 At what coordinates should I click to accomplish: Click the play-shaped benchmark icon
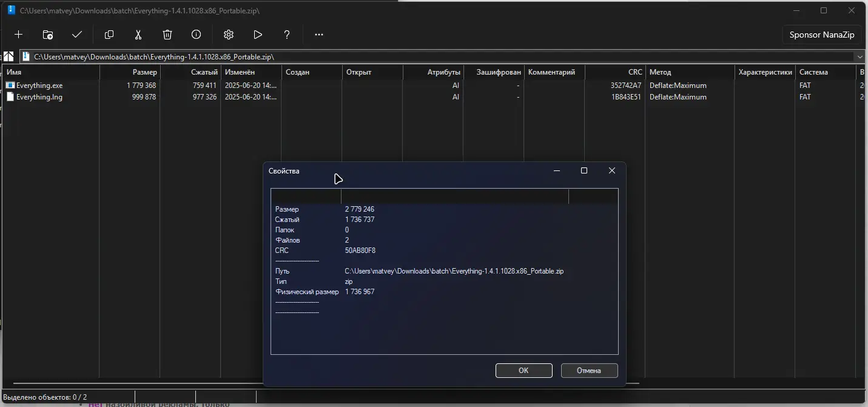point(258,35)
